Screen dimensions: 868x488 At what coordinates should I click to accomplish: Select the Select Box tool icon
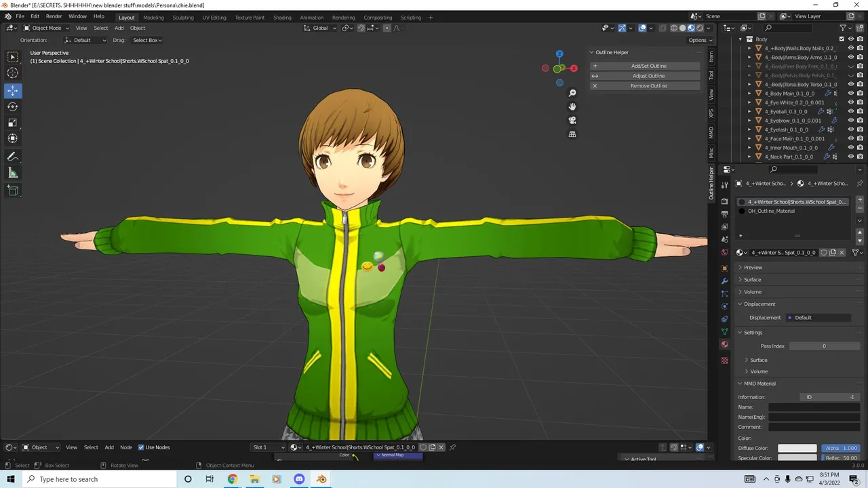(13, 57)
